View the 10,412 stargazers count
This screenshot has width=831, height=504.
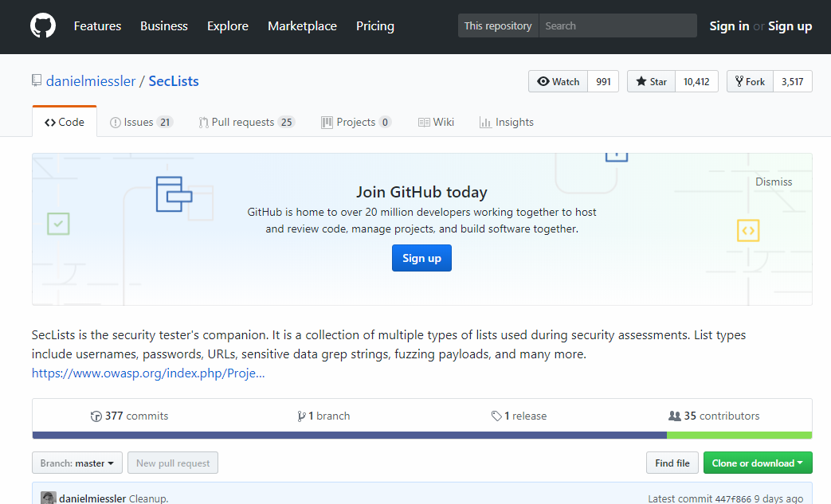[696, 81]
